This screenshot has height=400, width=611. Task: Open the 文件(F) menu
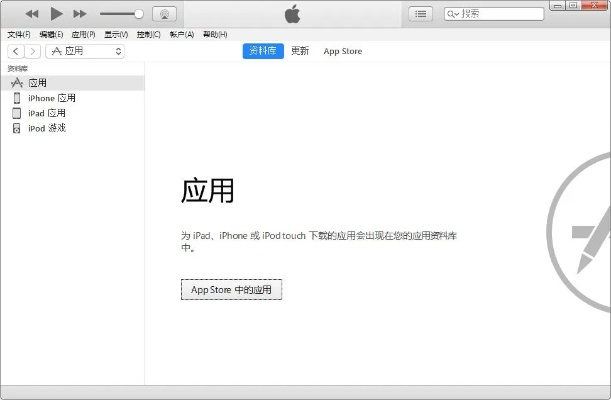click(19, 35)
